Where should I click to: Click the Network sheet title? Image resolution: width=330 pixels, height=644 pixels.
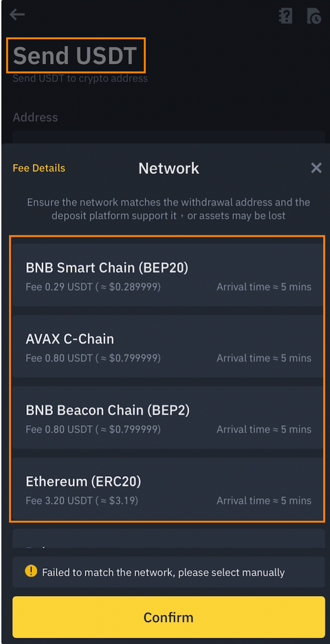point(168,168)
